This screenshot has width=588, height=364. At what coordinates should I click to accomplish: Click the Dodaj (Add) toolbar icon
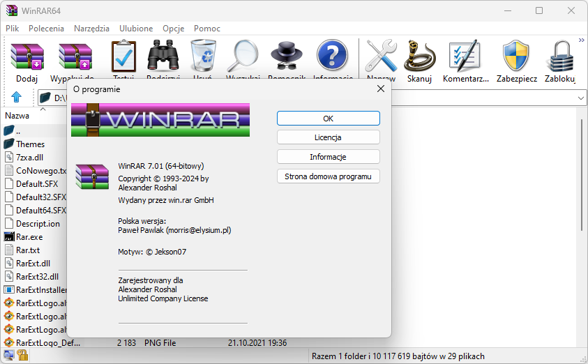[27, 56]
